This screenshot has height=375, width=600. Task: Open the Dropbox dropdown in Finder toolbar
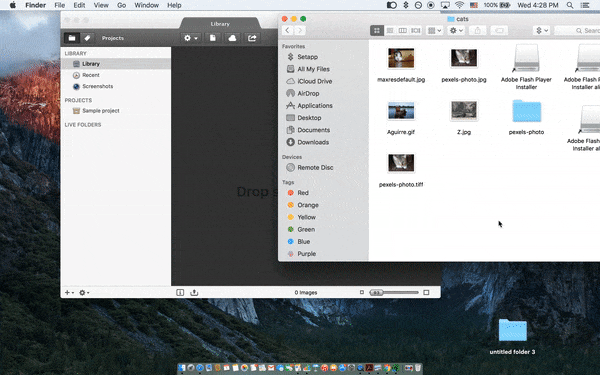[541, 31]
